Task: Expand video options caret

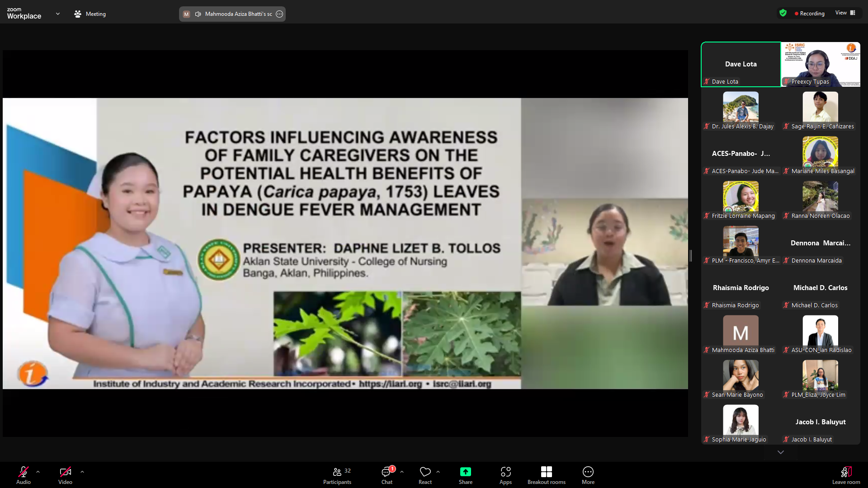Action: click(x=82, y=472)
